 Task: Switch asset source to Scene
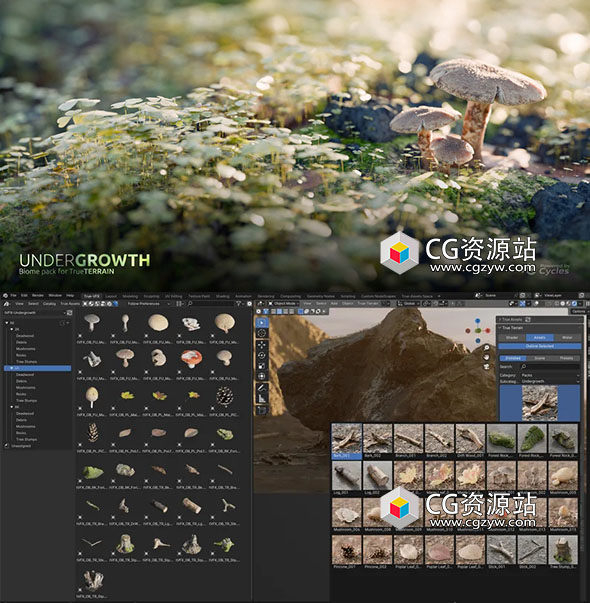(540, 358)
